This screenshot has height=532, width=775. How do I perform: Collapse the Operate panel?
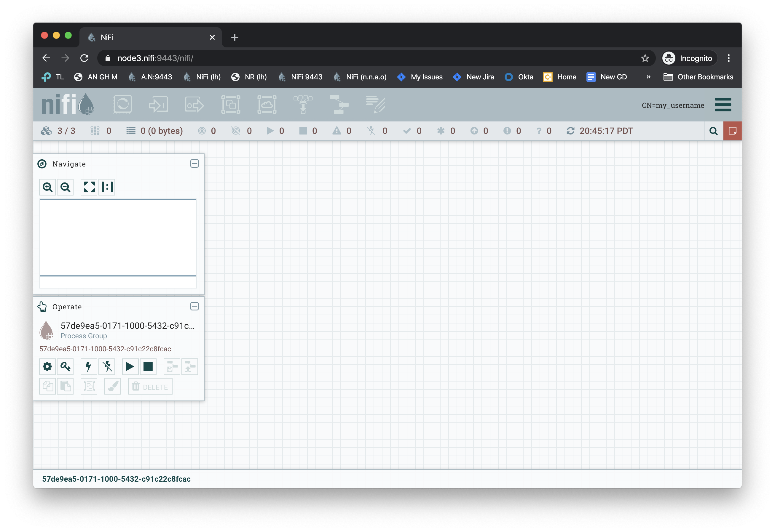coord(194,306)
